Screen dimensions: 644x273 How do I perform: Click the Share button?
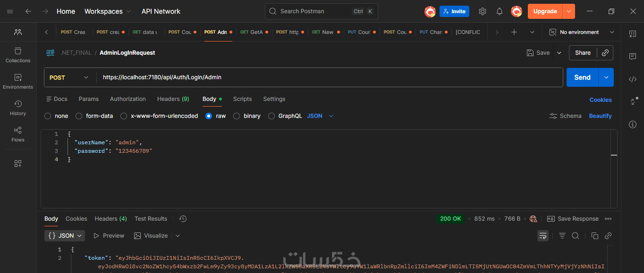click(583, 53)
